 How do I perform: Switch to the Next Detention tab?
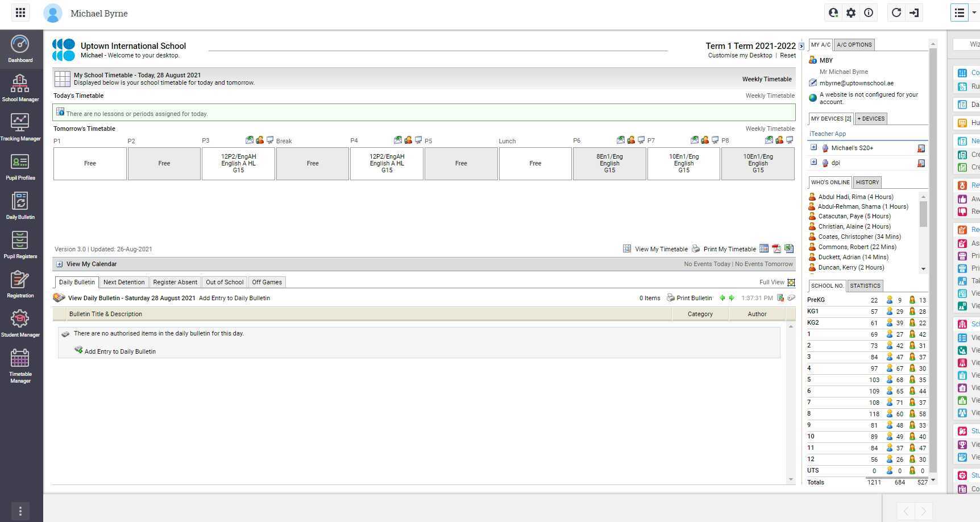coord(124,282)
